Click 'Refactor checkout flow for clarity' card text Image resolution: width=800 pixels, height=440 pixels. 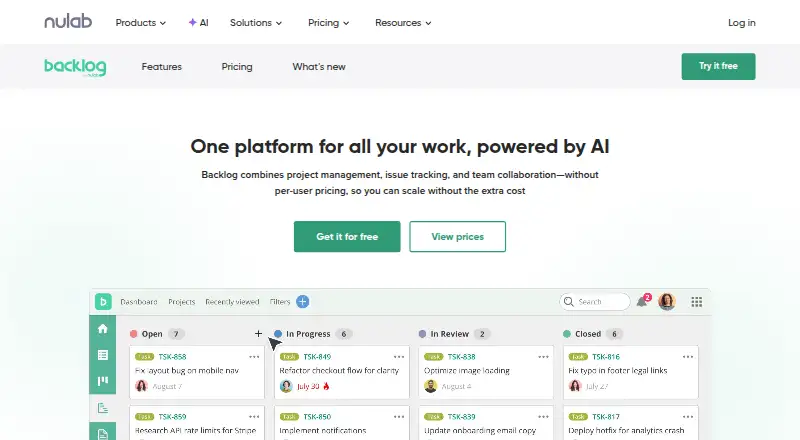point(339,371)
